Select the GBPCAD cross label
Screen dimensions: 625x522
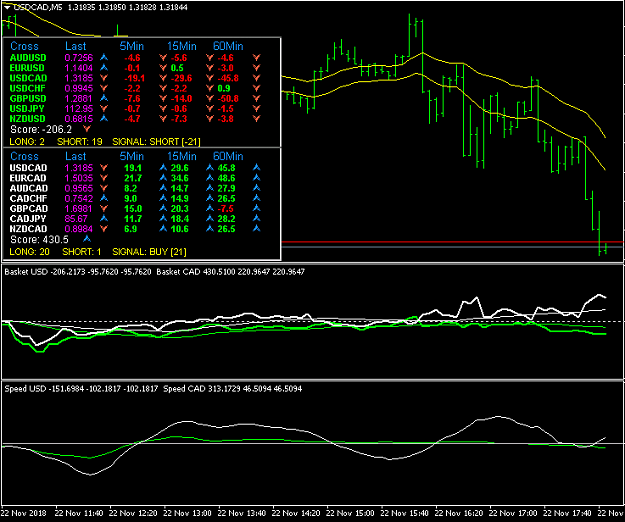[29, 208]
